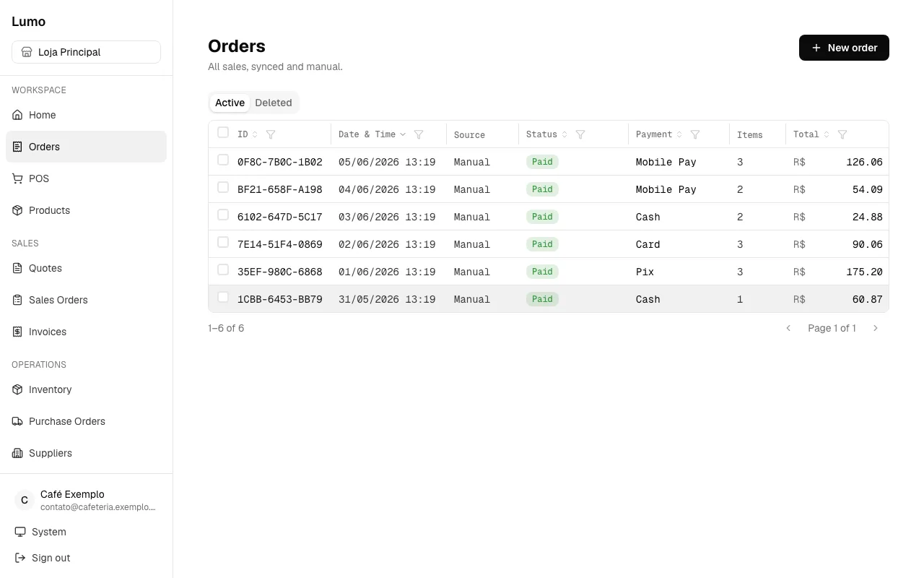Open Suppliers in the sidebar

tap(86, 453)
